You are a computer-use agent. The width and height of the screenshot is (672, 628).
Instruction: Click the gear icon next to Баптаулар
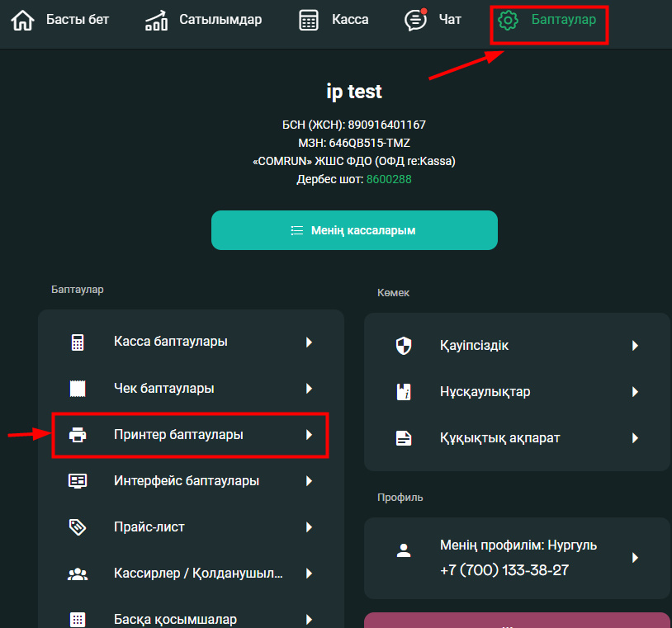[x=508, y=20]
